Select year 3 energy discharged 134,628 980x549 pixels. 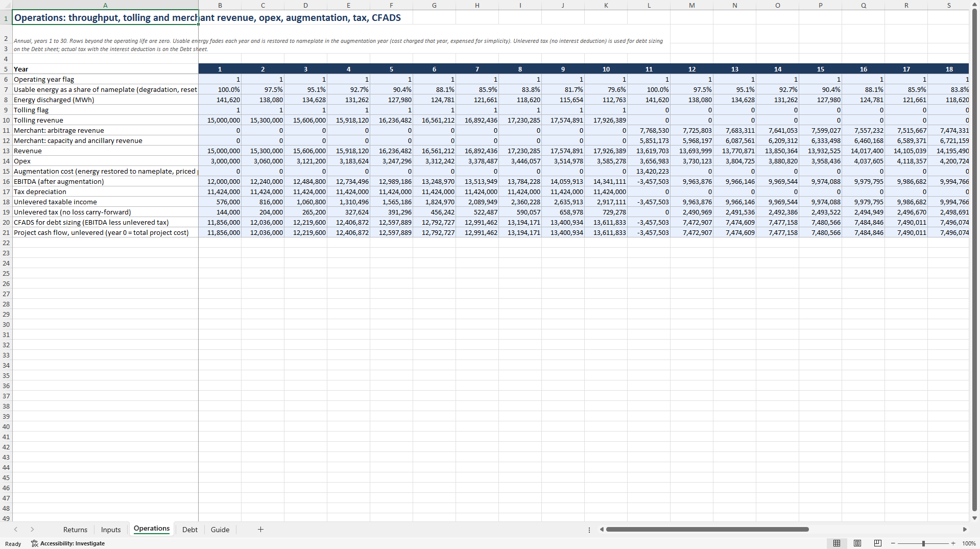(306, 100)
